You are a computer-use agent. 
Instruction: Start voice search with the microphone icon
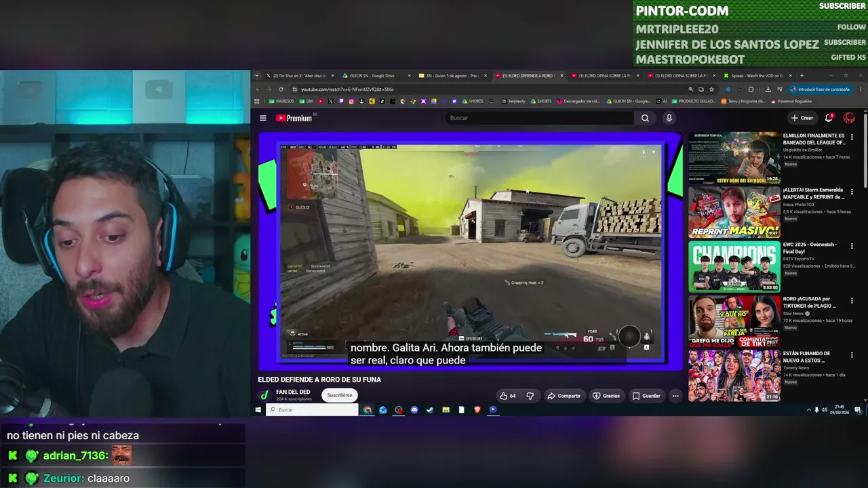coord(669,118)
